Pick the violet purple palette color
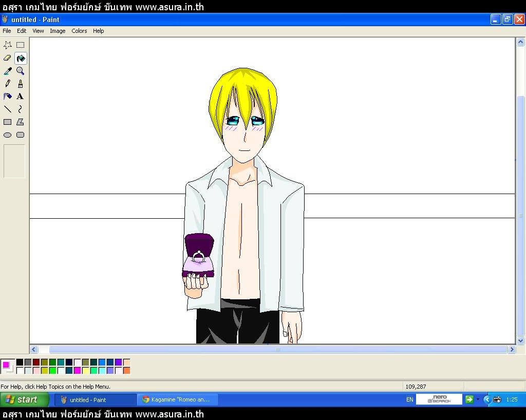 click(x=119, y=362)
